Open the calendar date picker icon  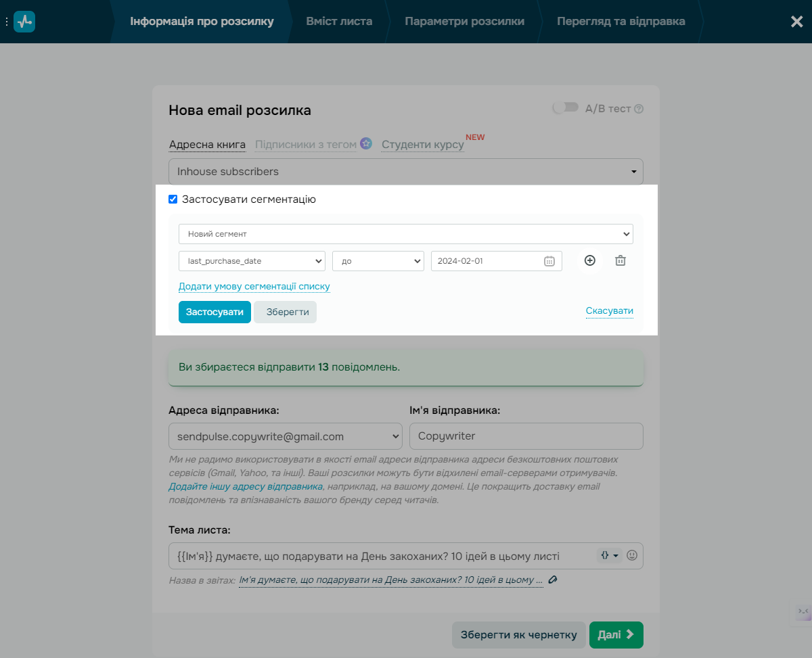tap(549, 261)
